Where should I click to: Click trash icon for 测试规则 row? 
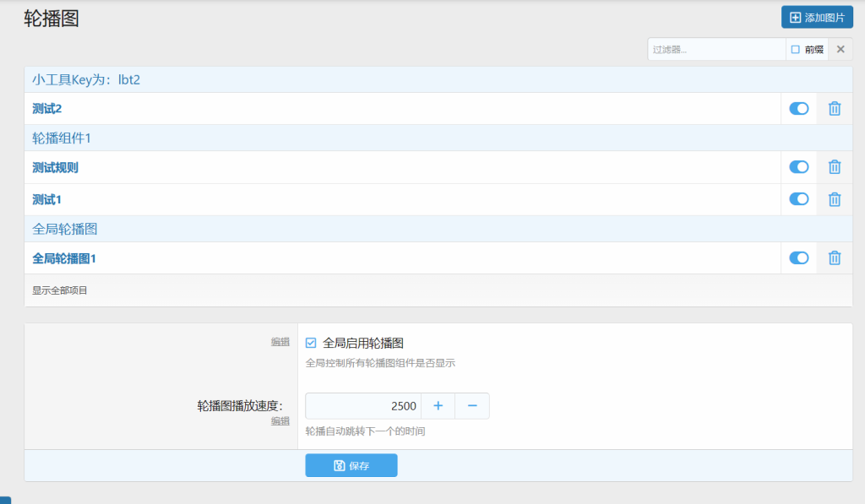click(834, 167)
